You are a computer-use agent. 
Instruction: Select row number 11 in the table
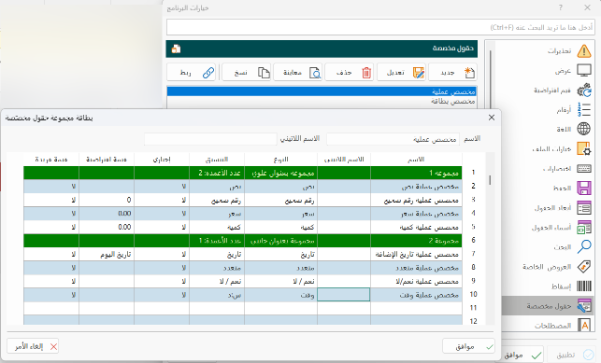coord(473,308)
